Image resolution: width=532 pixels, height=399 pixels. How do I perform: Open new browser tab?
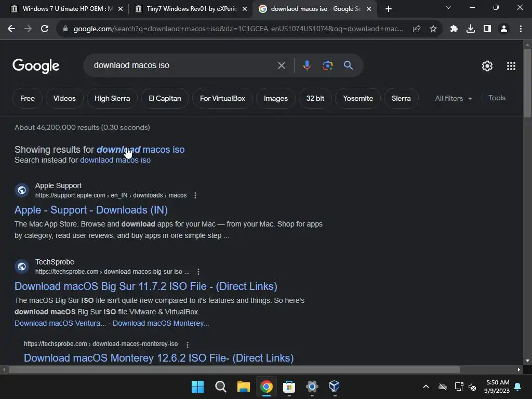389,9
